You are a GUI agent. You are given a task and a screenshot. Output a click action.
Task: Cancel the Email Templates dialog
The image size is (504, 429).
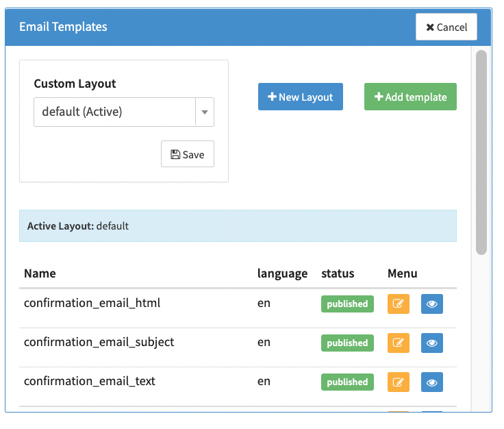pyautogui.click(x=446, y=27)
